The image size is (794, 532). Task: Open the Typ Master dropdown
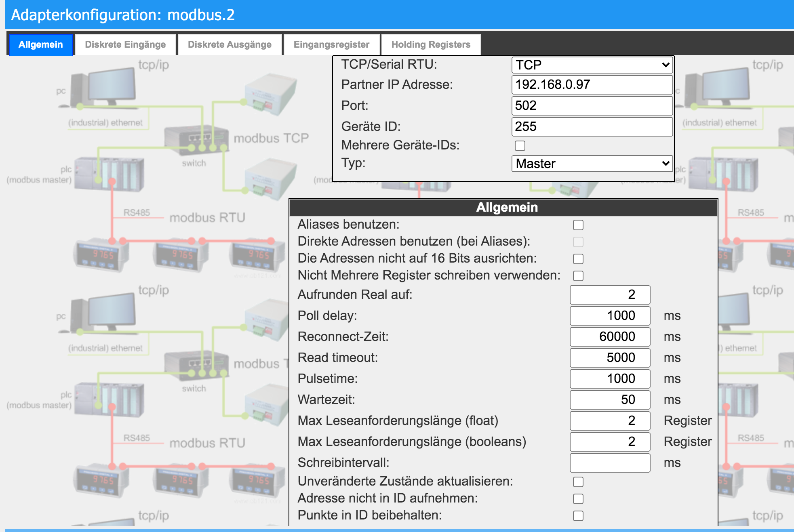click(592, 164)
